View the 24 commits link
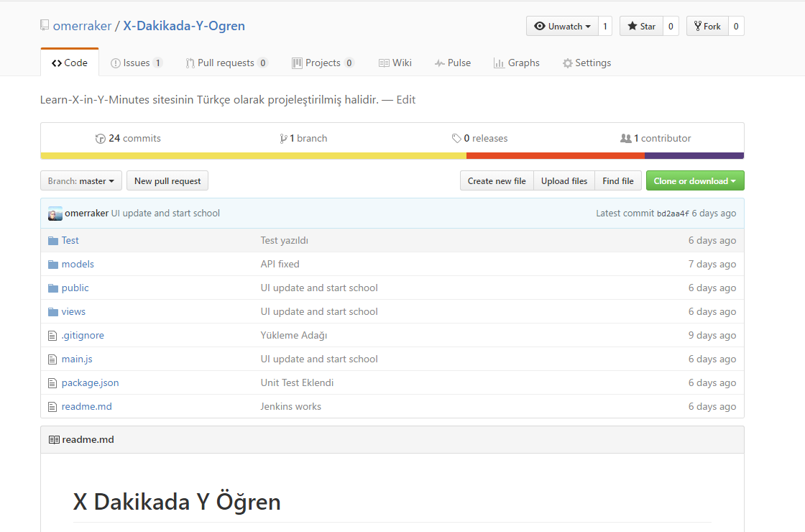The image size is (805, 532). point(129,138)
